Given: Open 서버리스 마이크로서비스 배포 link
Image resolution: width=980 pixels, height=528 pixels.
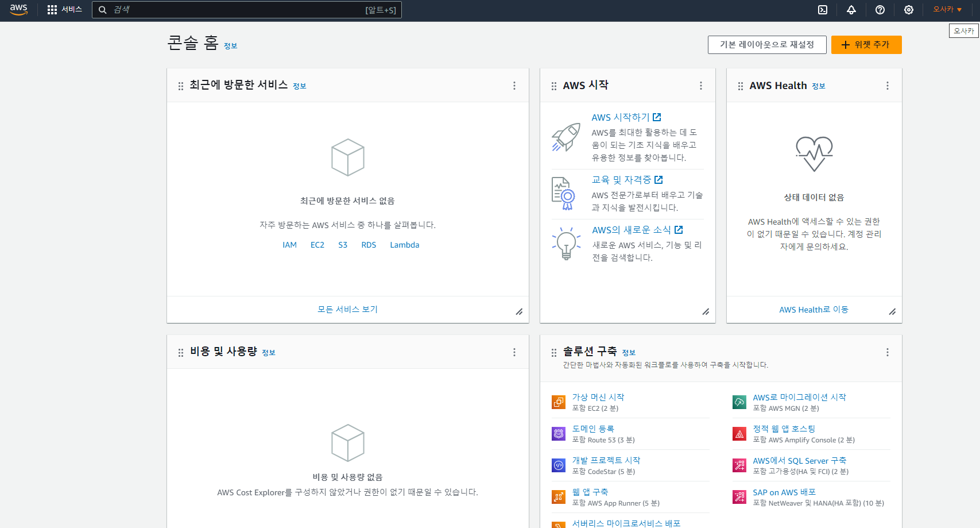Looking at the screenshot, I should [x=626, y=523].
